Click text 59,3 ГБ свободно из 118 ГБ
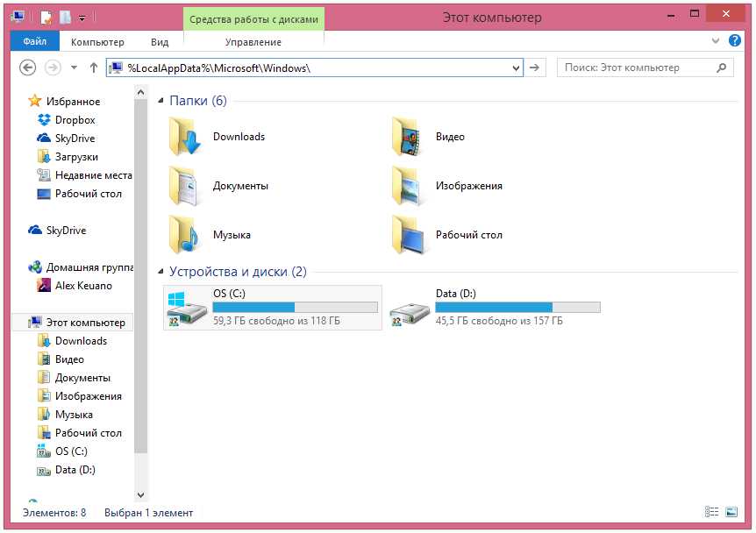756x533 pixels. click(277, 321)
